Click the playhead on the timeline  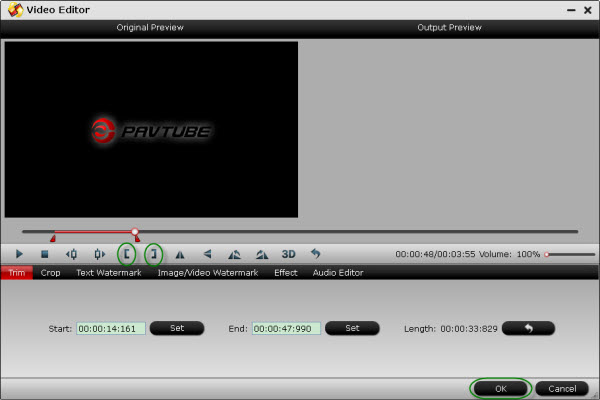click(x=135, y=232)
